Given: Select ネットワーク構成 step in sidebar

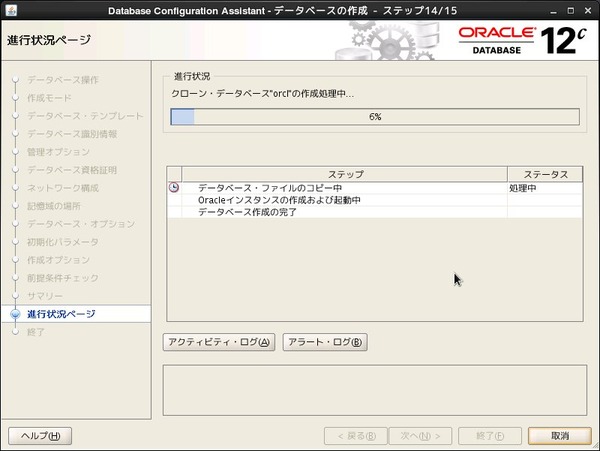Looking at the screenshot, I should 63,188.
